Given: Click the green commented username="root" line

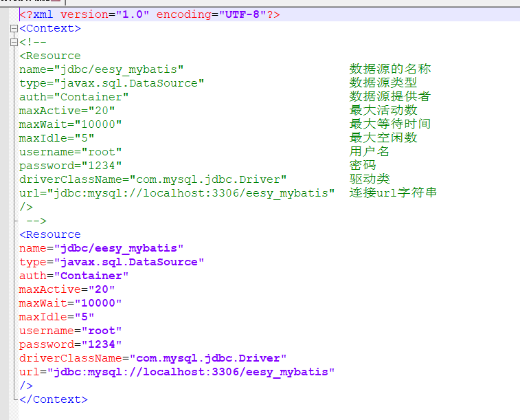Looking at the screenshot, I should click(71, 152).
